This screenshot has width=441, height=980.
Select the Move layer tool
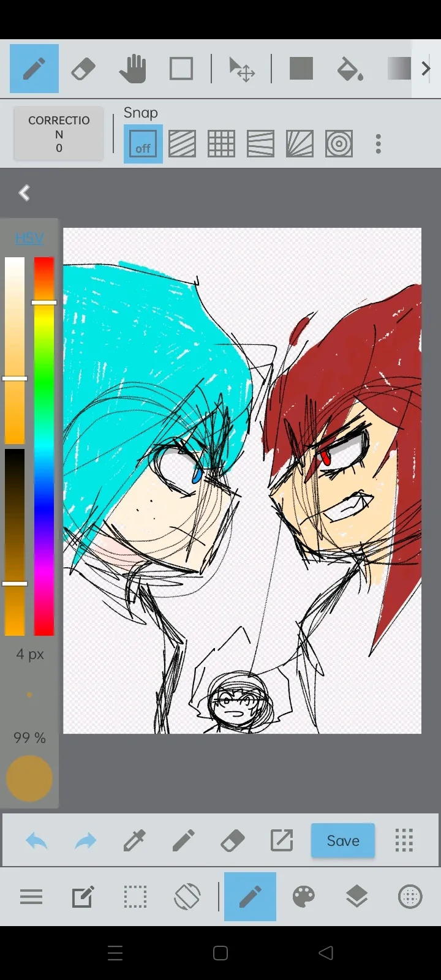pyautogui.click(x=242, y=69)
